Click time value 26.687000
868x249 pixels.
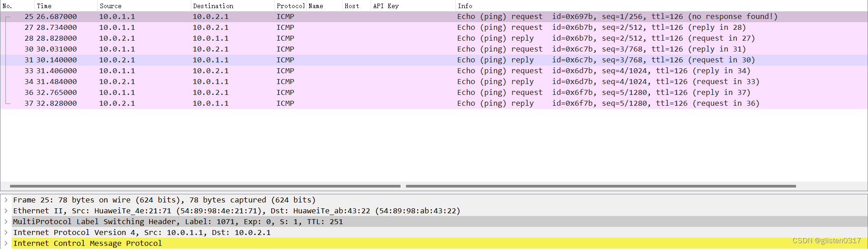pos(57,17)
